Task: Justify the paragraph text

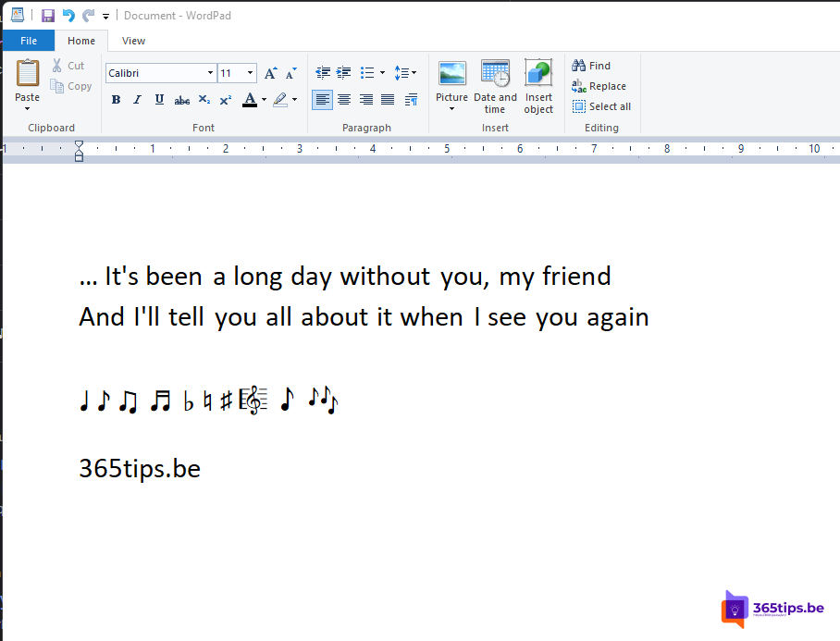Action: click(x=388, y=100)
